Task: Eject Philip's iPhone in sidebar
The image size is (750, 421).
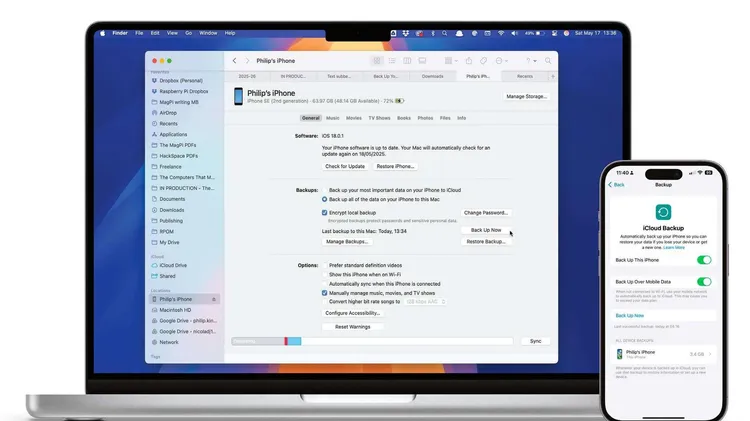Action: coord(214,299)
